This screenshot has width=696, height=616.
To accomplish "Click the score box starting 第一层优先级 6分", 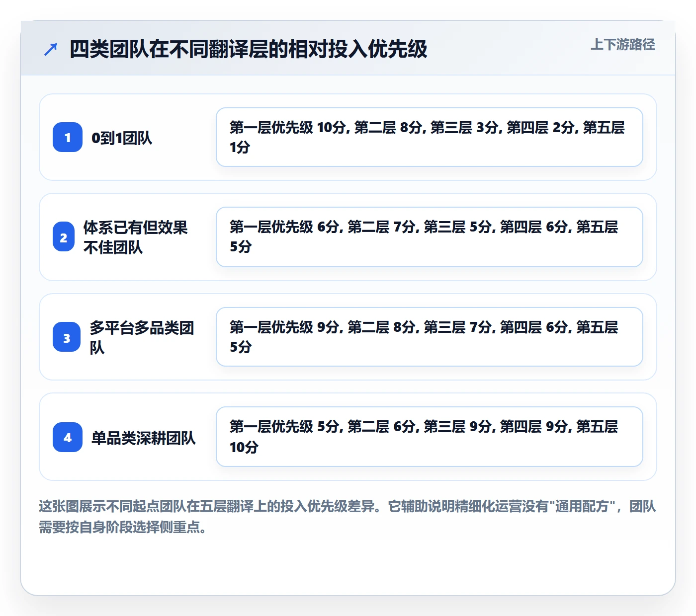I will [430, 237].
